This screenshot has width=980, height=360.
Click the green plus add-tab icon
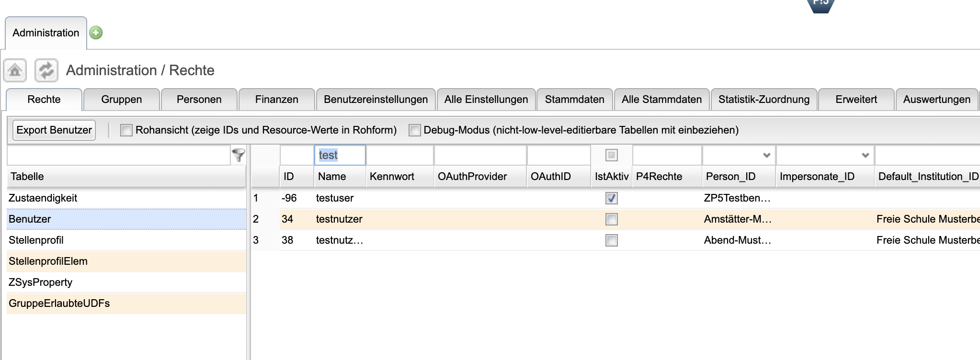click(x=96, y=33)
